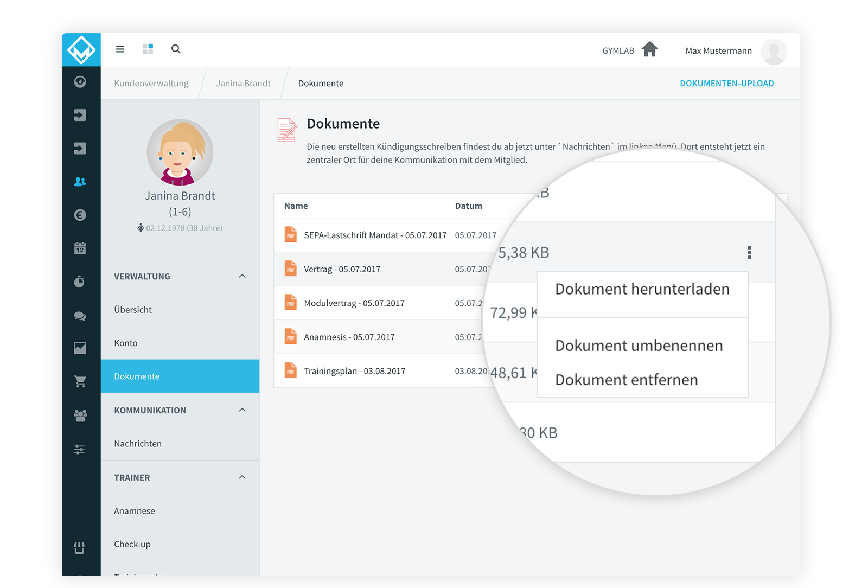Open the marketplace store sidebar icon
This screenshot has width=868, height=588.
tap(80, 548)
